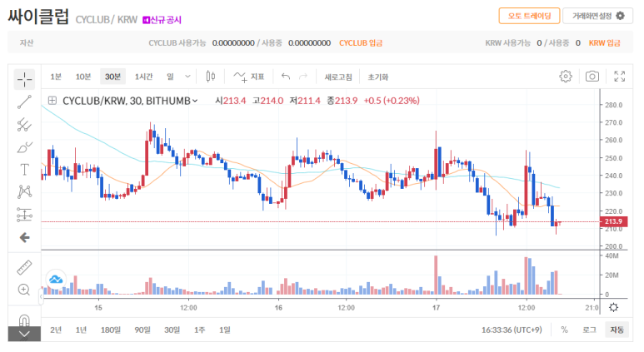Select the 1시간 interval
Image resolution: width=644 pixels, height=352 pixels.
144,77
